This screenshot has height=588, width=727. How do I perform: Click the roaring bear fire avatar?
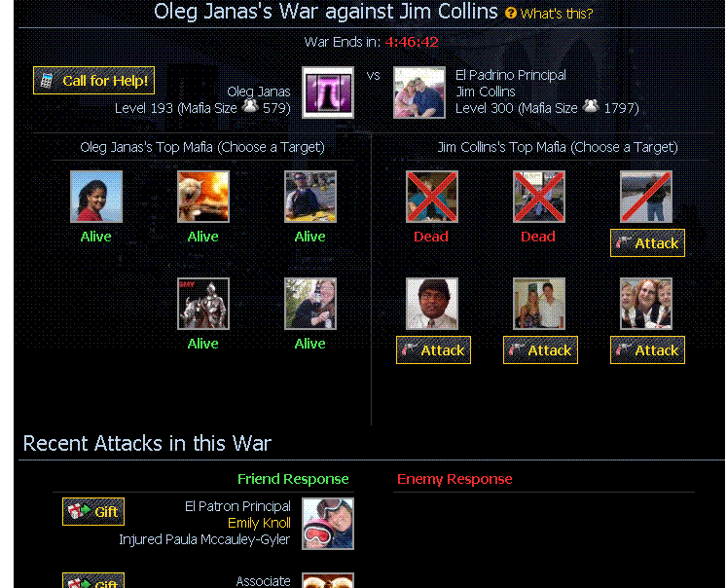203,197
